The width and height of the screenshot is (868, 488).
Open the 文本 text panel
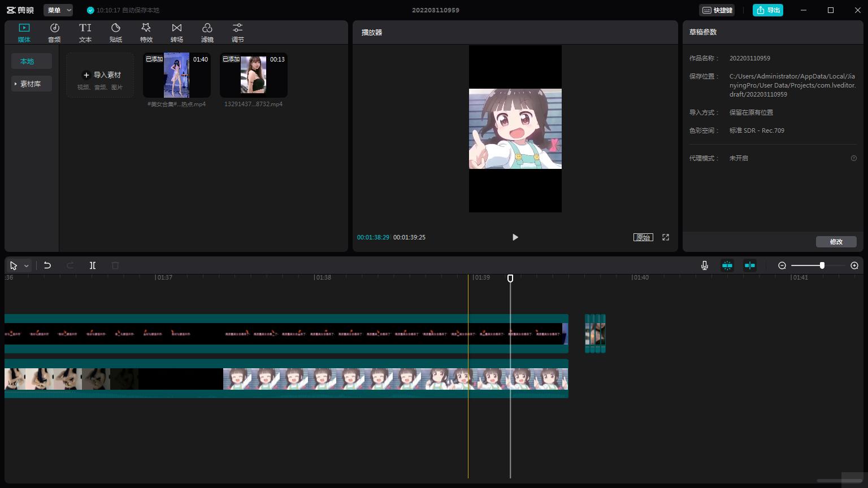click(85, 32)
